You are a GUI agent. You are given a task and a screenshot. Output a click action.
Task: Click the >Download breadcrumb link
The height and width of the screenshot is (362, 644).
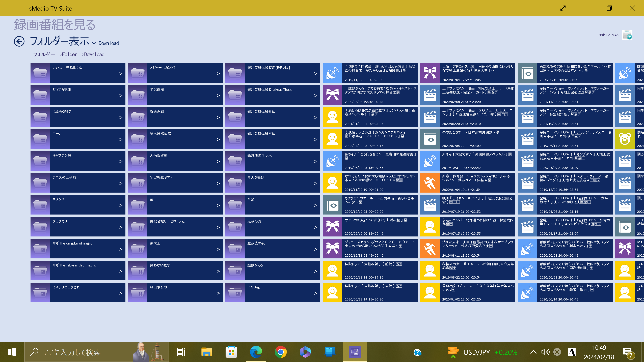point(93,54)
